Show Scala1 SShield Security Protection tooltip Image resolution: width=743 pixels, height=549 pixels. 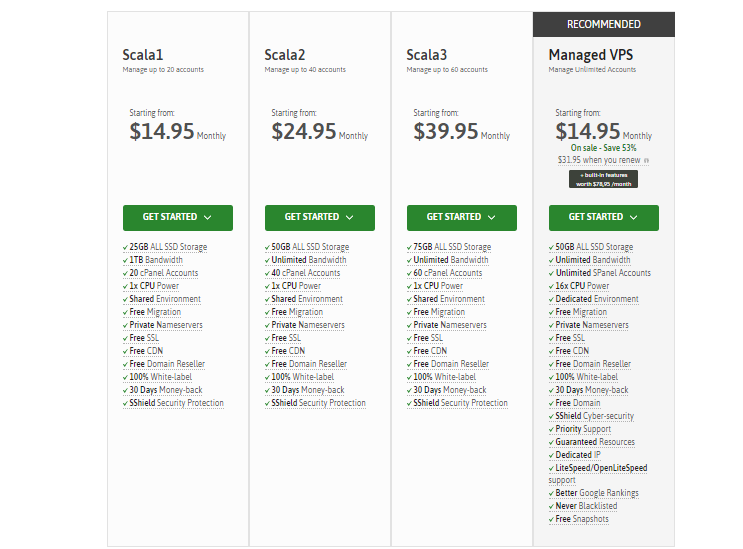tap(176, 403)
